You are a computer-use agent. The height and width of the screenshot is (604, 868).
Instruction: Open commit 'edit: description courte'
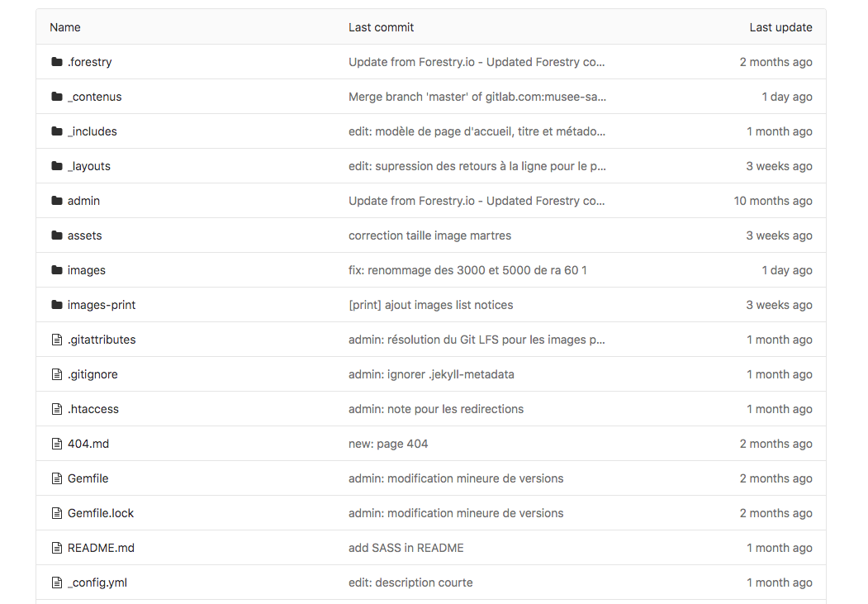pyautogui.click(x=410, y=583)
